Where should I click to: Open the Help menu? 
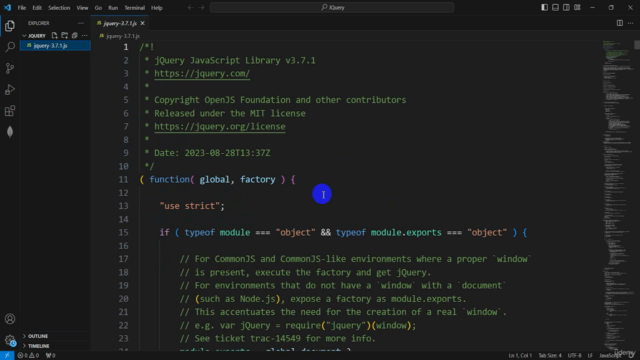pos(156,7)
